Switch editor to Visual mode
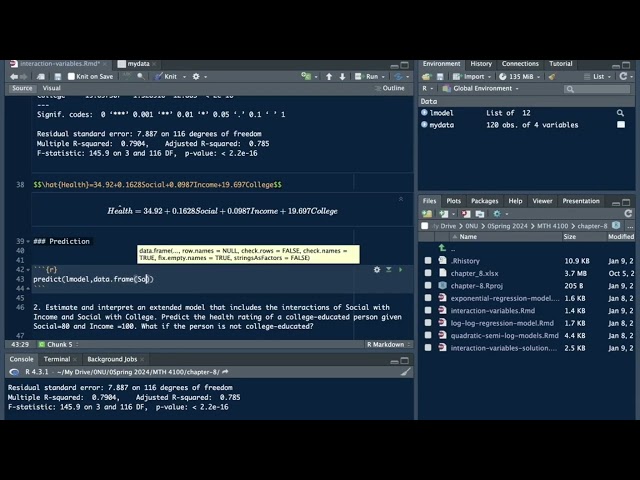 [51, 88]
